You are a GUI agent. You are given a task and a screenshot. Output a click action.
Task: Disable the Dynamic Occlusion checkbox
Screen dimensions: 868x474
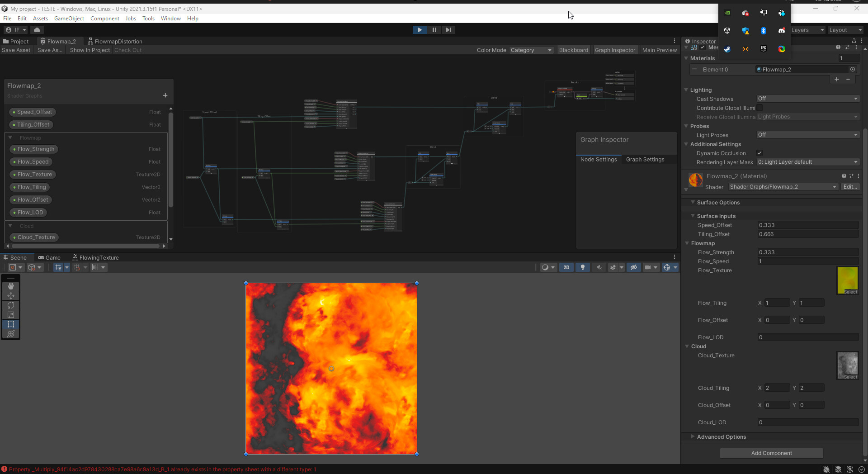point(760,153)
